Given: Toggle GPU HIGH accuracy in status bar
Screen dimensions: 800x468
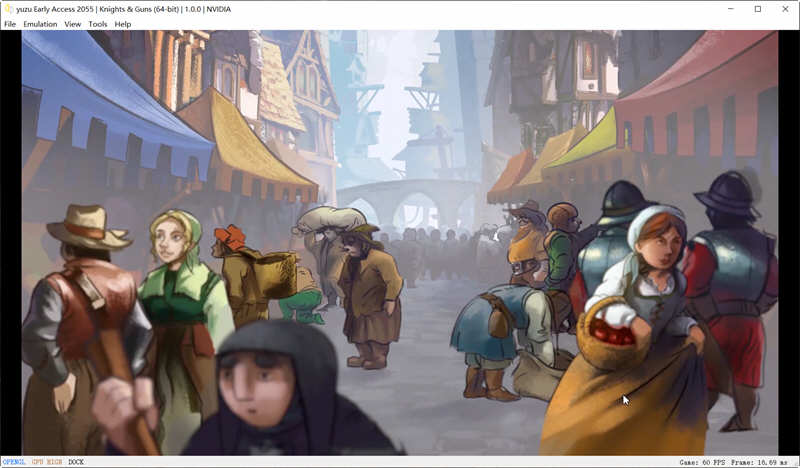Looking at the screenshot, I should click(x=47, y=462).
